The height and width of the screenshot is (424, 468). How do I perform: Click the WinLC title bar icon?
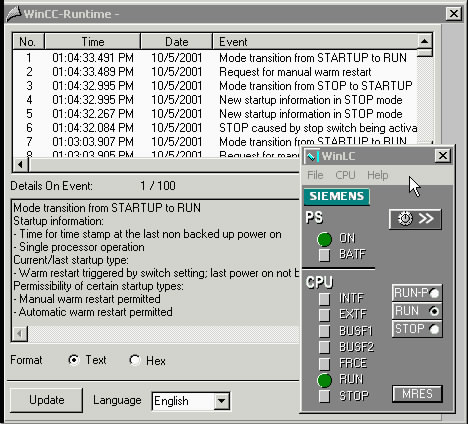[312, 156]
